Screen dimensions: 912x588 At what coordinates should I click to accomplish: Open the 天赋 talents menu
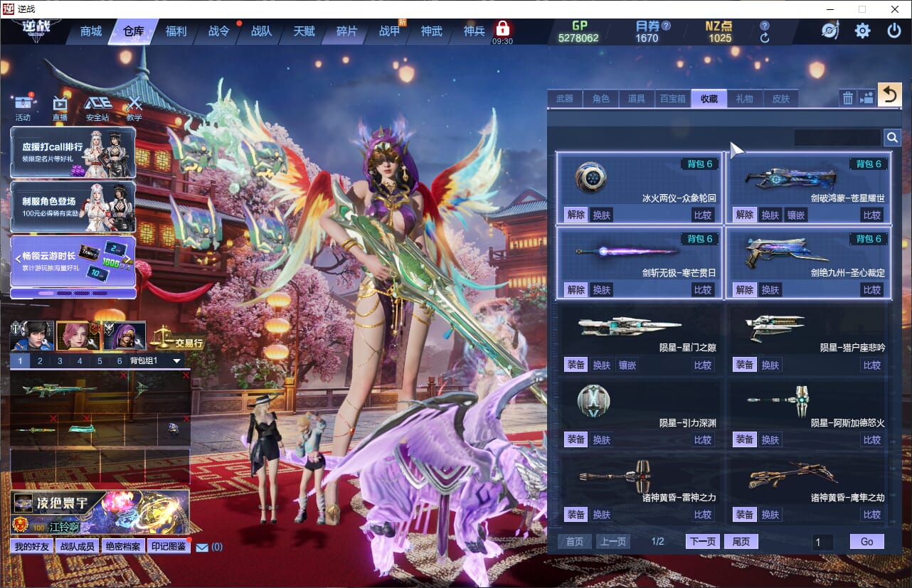pos(304,31)
